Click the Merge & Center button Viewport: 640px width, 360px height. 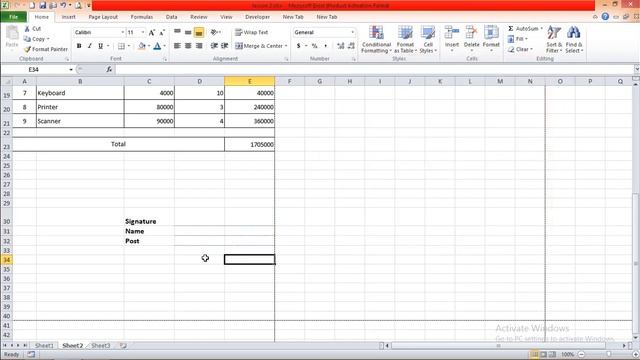click(259, 46)
